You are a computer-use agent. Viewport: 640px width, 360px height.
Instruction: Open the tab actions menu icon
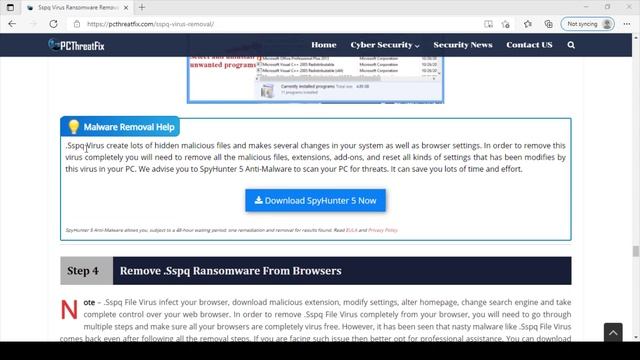pyautogui.click(x=10, y=7)
